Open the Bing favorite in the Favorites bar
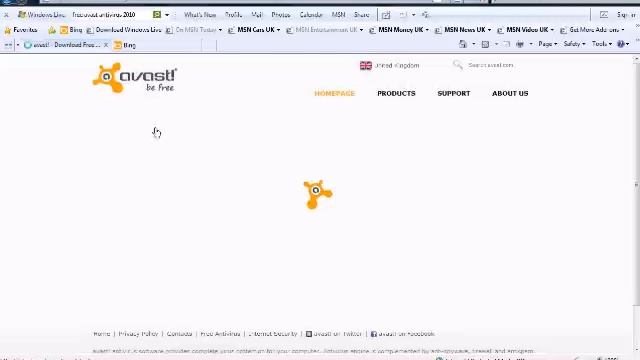Viewport: 640px width, 360px height. coord(71,30)
